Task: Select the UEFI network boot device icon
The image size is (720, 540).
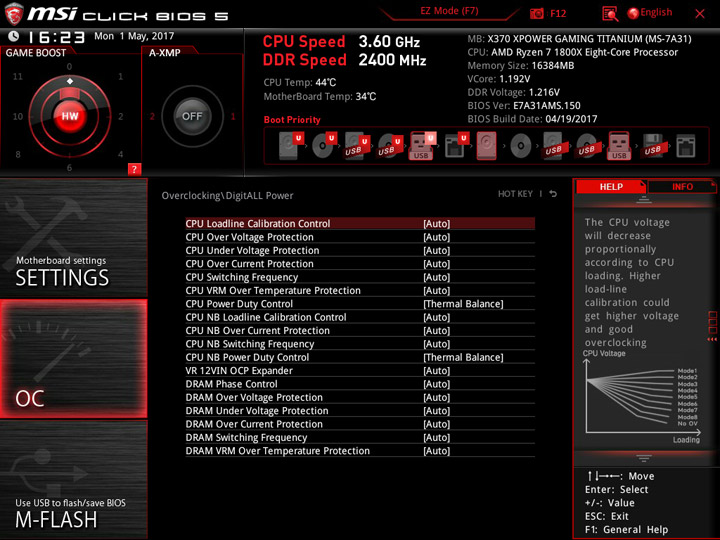Action: click(x=456, y=146)
